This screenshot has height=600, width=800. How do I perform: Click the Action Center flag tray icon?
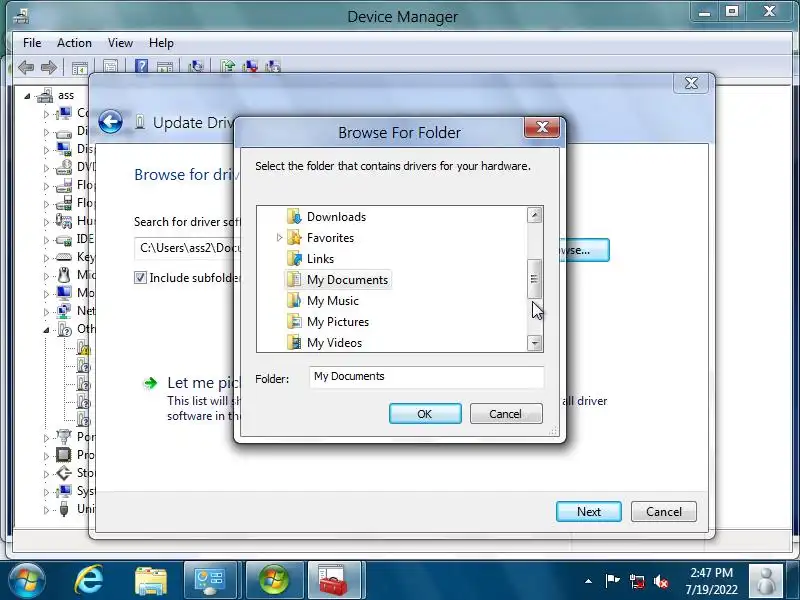pos(612,581)
